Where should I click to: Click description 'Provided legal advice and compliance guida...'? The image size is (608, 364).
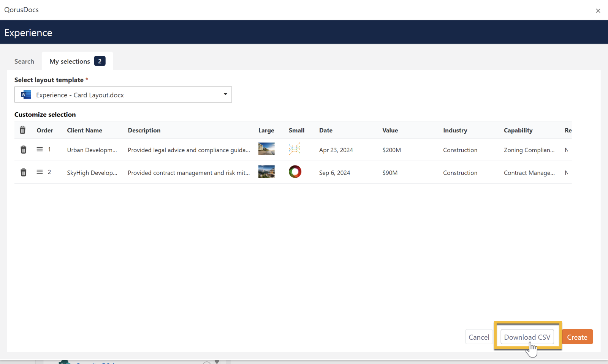[189, 150]
